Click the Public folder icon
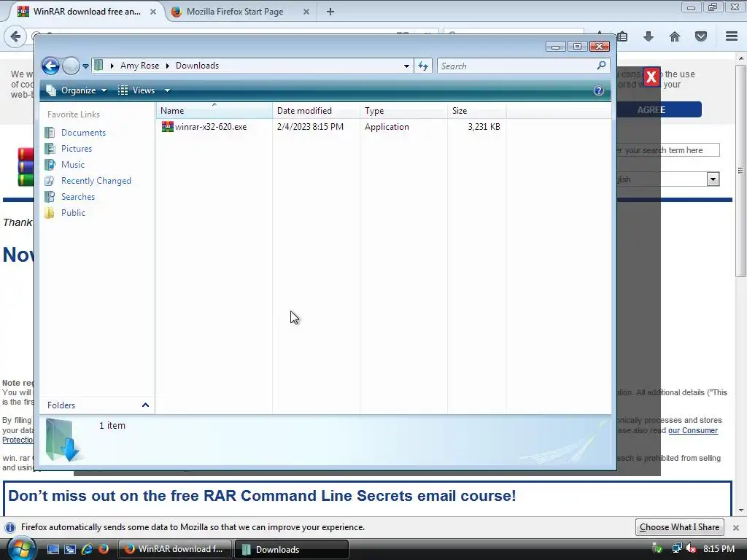Screen dimensions: 747x560 [x=50, y=213]
